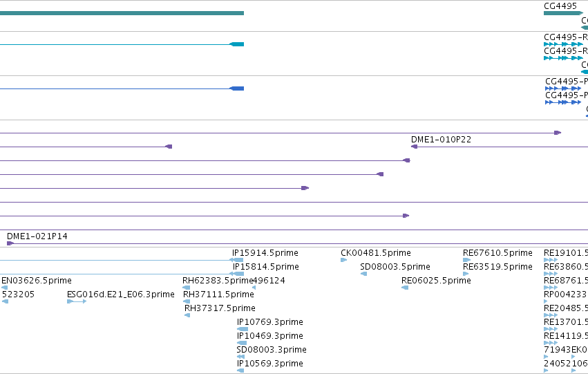Select the cyan transcript exon block

tap(237, 44)
